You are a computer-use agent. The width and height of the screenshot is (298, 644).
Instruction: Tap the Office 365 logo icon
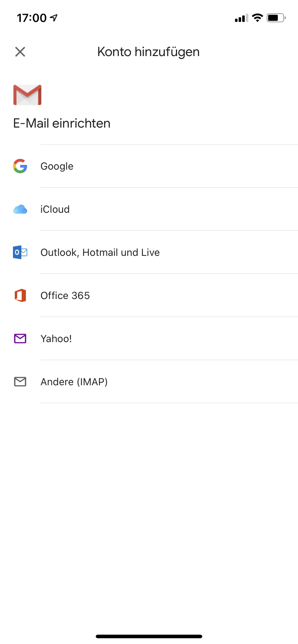(x=20, y=295)
